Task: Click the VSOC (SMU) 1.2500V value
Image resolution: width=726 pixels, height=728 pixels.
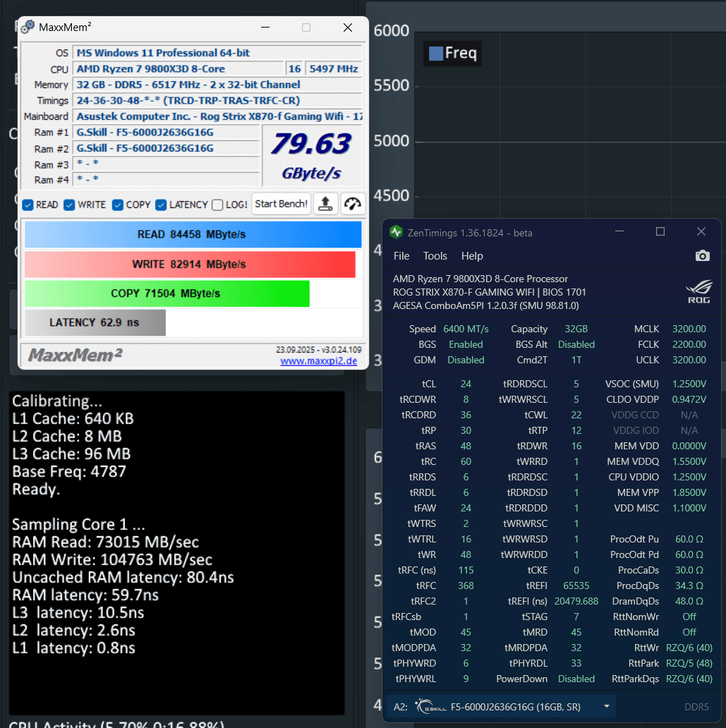Action: 689,384
